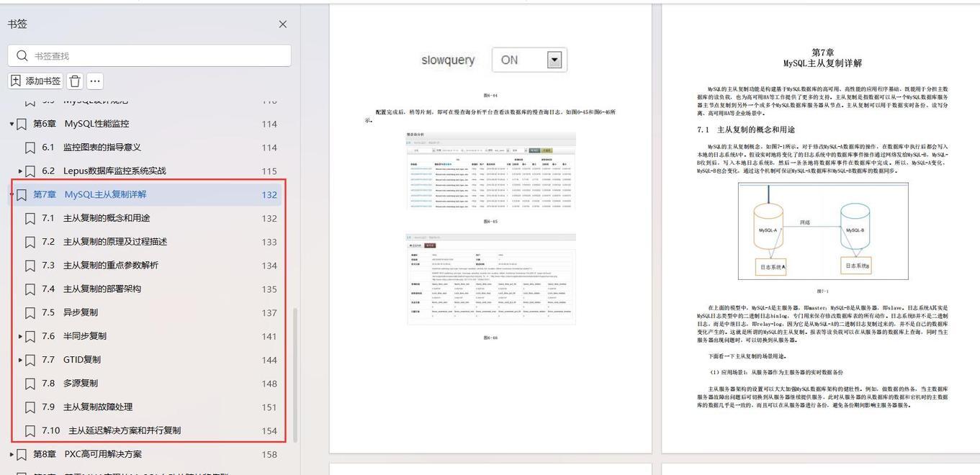This screenshot has width=980, height=475.
Task: Click bookmark icon beside 6.2 Lepus数据库监控系统实战
Action: click(30, 171)
